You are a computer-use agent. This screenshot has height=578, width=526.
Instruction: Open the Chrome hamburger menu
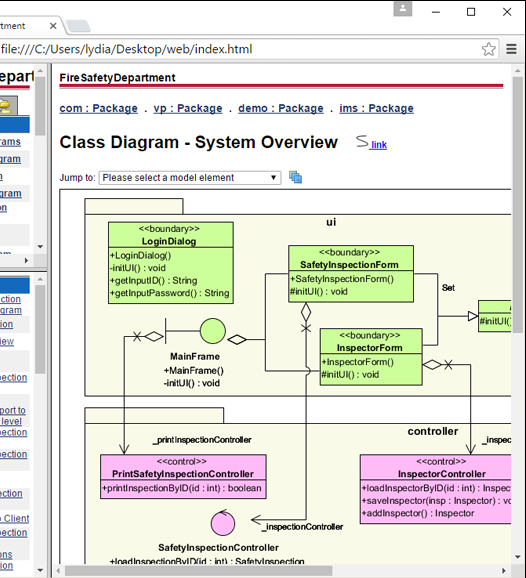tap(511, 49)
